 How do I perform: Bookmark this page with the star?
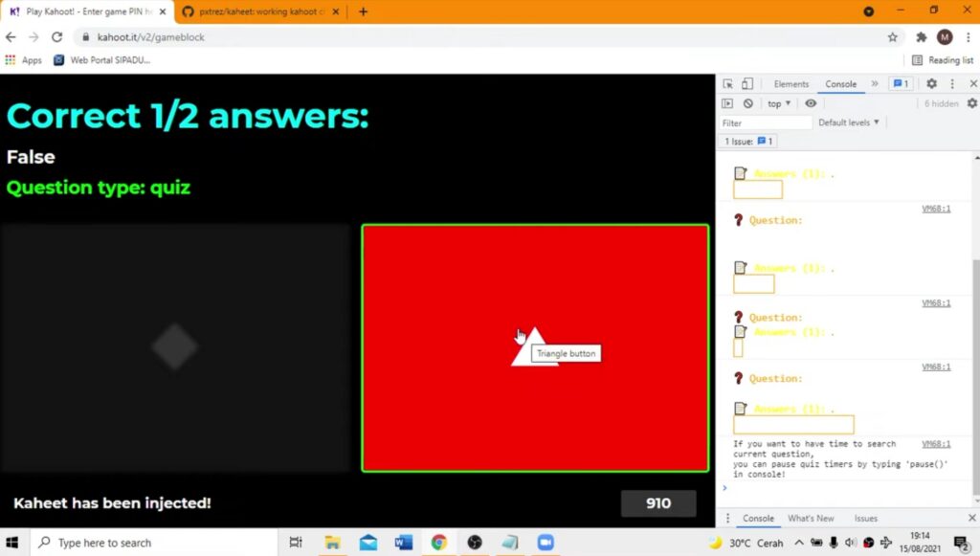(x=893, y=37)
